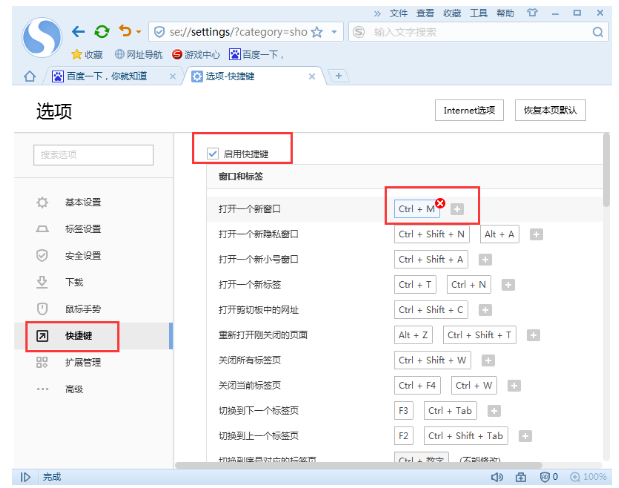Click the 恢复本页默认 button
This screenshot has height=488, width=619.
pyautogui.click(x=550, y=110)
